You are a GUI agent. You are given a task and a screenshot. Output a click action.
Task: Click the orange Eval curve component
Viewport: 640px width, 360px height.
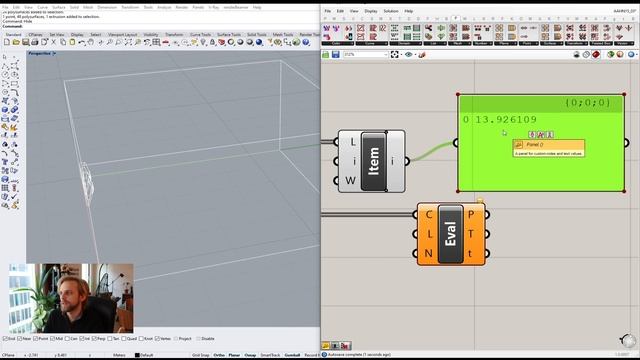[451, 234]
